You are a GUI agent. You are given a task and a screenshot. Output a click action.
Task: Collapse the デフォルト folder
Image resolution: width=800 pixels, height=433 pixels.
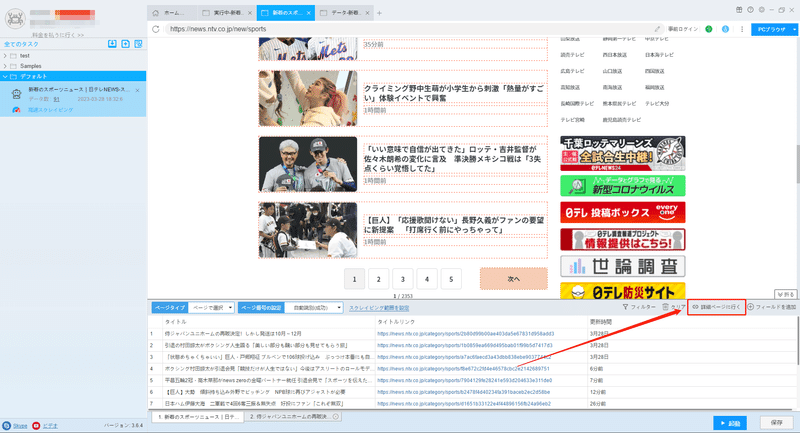[5, 76]
